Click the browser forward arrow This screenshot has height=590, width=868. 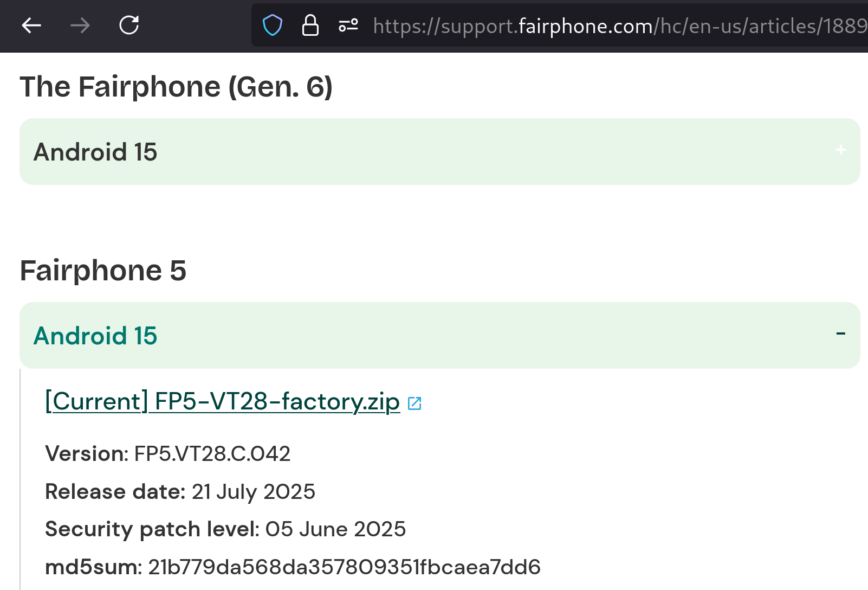80,25
